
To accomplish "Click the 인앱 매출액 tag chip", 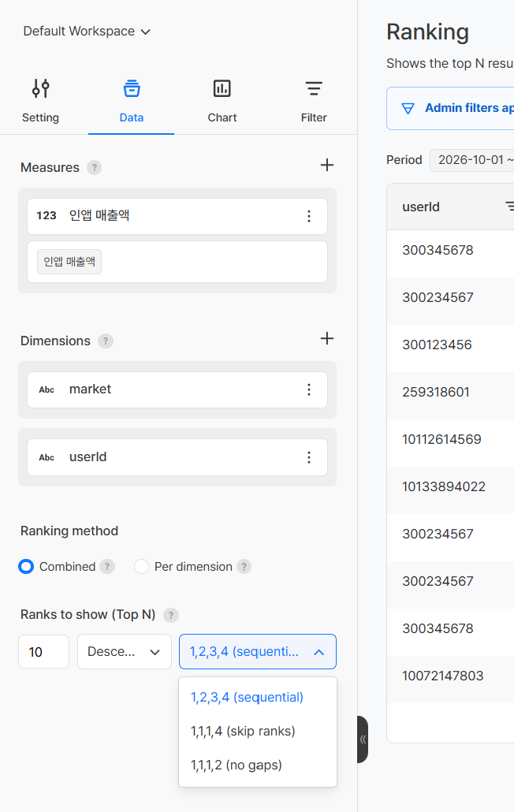I will [x=69, y=262].
